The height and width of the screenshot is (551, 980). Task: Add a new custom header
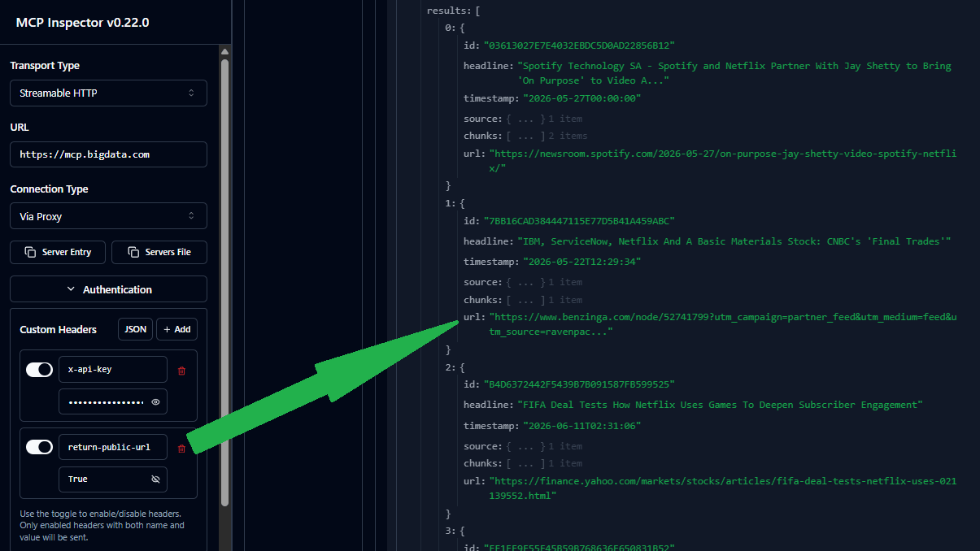(176, 329)
